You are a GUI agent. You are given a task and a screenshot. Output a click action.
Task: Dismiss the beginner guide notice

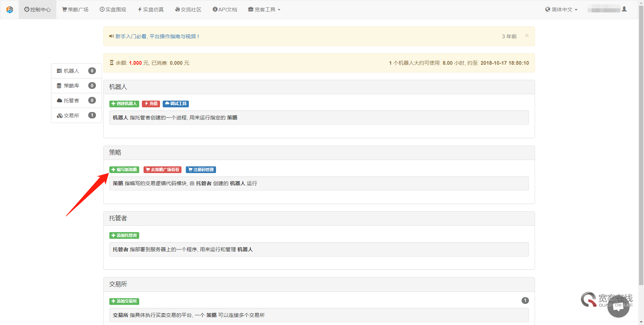527,36
